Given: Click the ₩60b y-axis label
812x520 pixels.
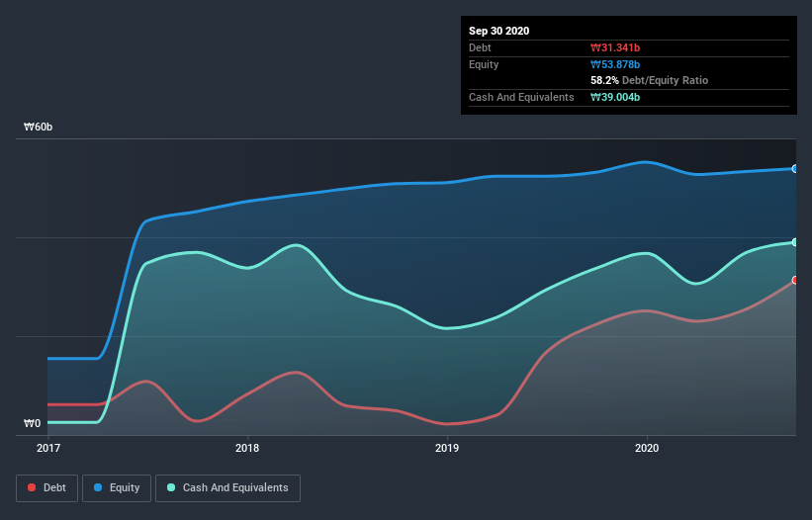Looking at the screenshot, I should pyautogui.click(x=38, y=127).
